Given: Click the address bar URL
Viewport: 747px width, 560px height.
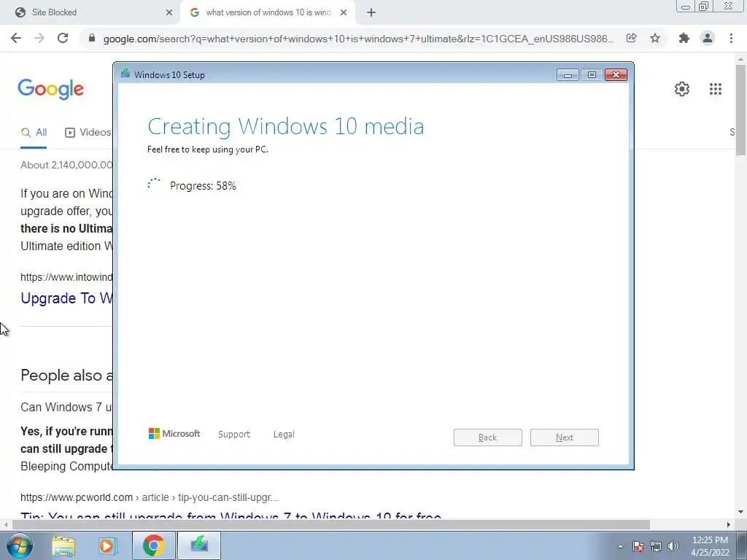Looking at the screenshot, I should [x=358, y=39].
